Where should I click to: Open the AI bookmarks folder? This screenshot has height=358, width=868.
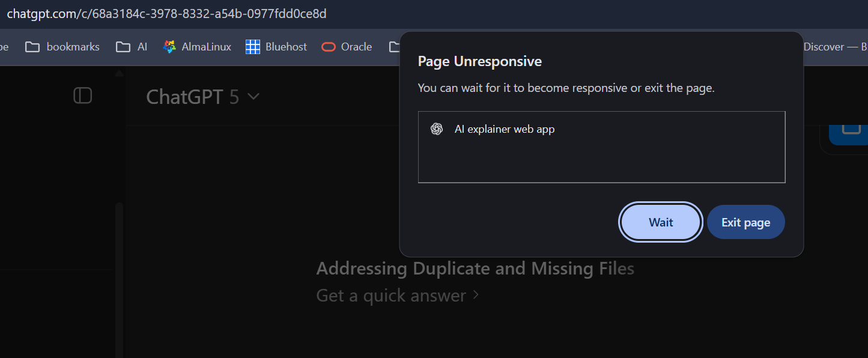pos(132,47)
